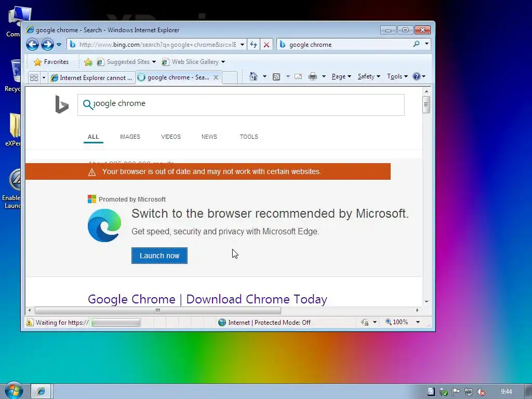Open the 100% zoom level button
The image size is (532, 399).
[x=396, y=322]
